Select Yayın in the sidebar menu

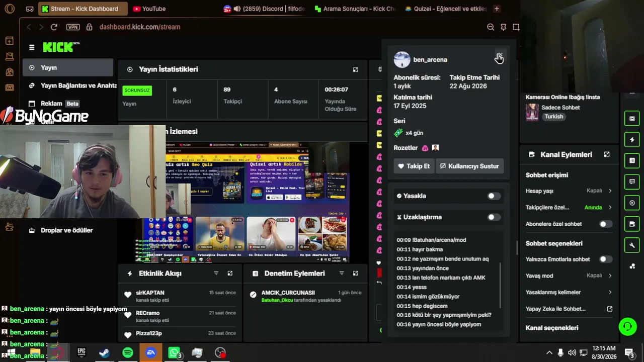pos(68,68)
